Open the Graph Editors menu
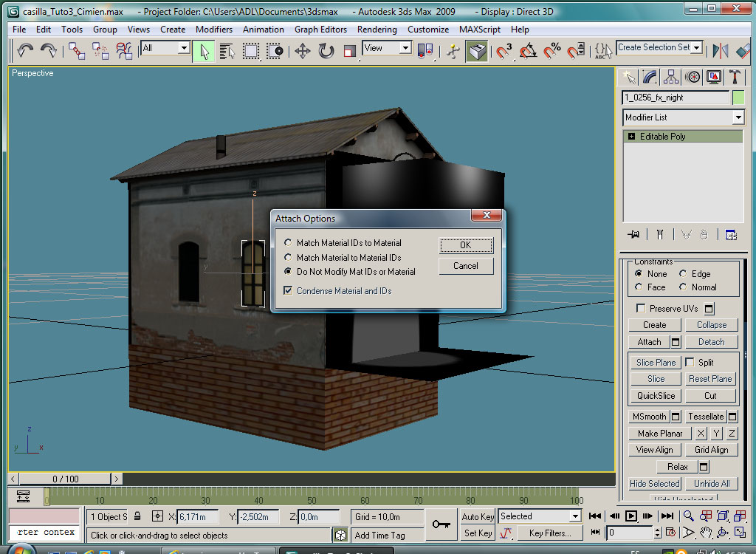 [320, 30]
